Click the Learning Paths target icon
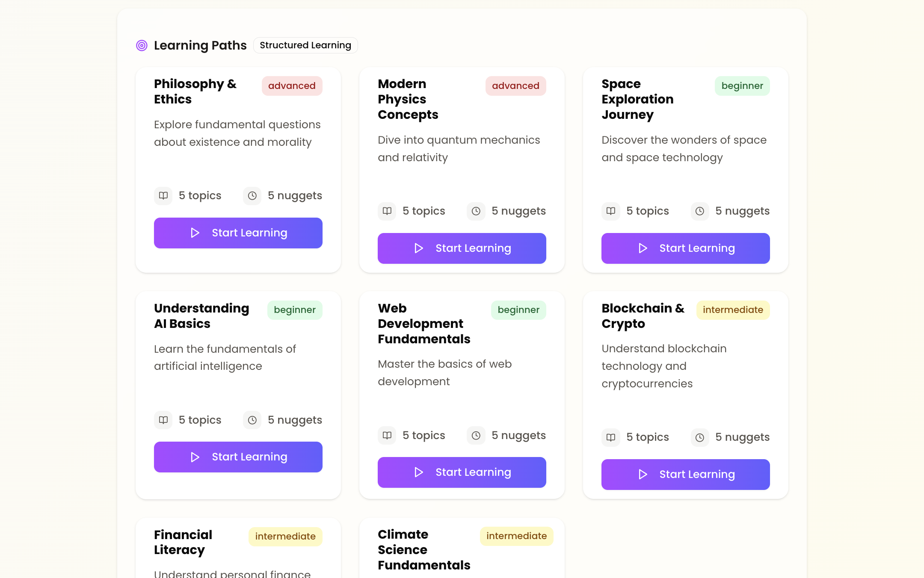 (142, 45)
